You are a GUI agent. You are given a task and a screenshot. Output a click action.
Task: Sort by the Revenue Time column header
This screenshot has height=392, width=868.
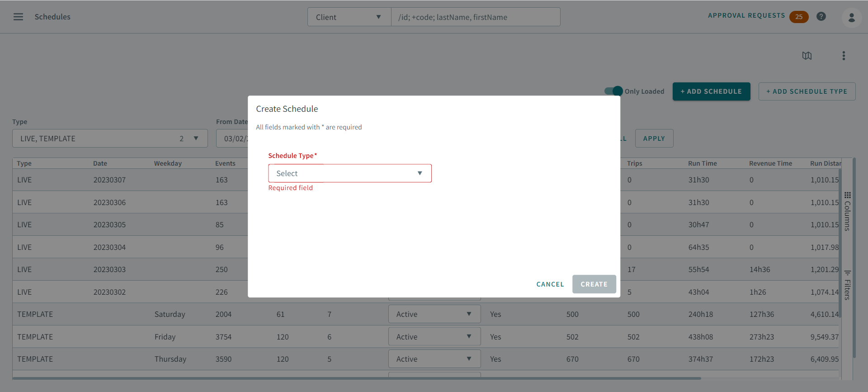pos(771,163)
